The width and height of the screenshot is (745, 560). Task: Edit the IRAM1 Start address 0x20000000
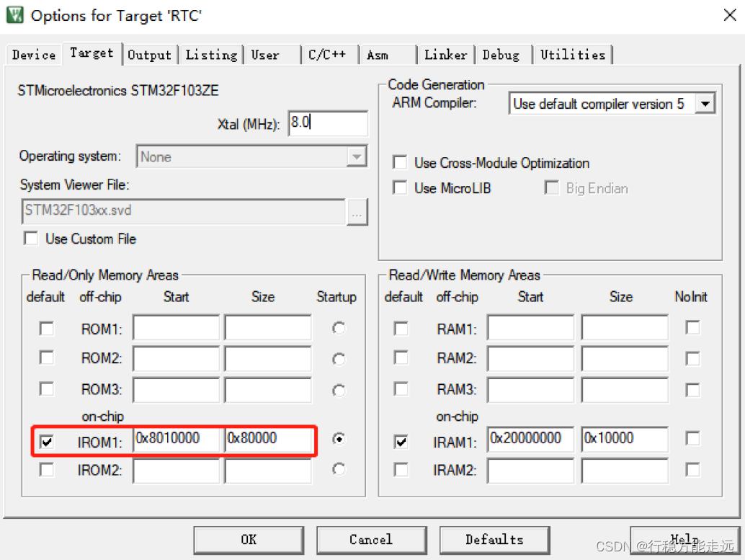[530, 440]
